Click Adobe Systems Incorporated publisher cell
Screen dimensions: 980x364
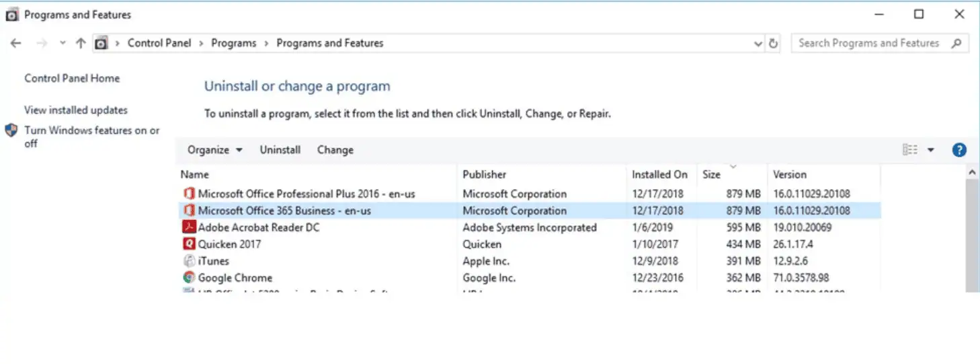pyautogui.click(x=530, y=227)
